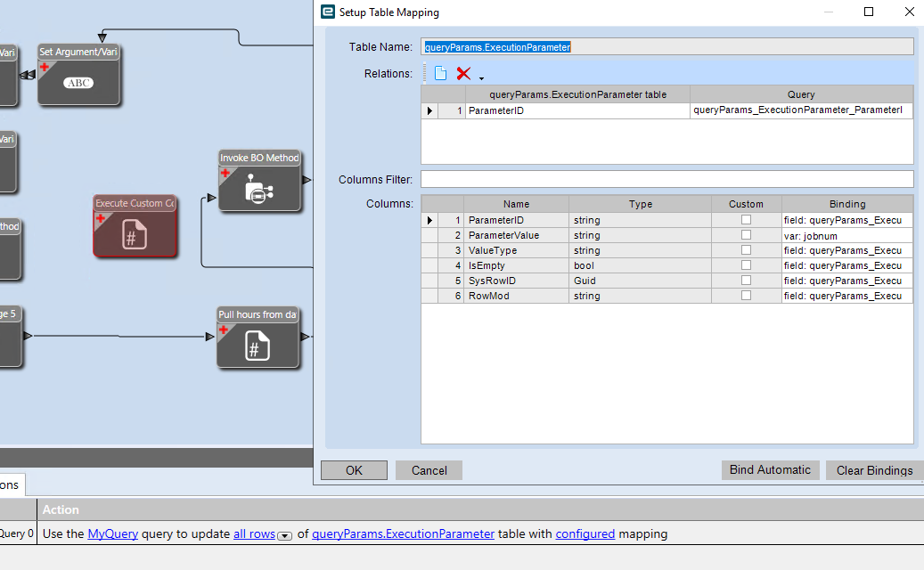This screenshot has width=924, height=570.
Task: Click the Setup Table Mapping window icon
Action: pyautogui.click(x=328, y=12)
